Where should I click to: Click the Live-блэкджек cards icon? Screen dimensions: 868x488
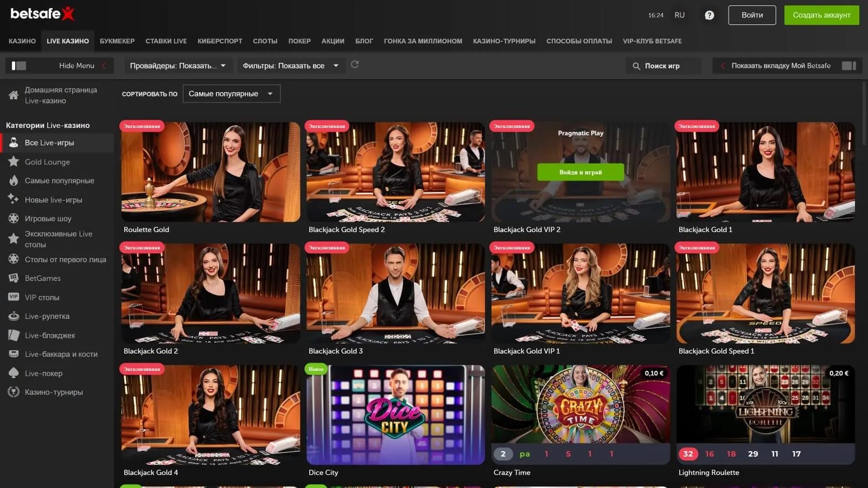tap(14, 335)
